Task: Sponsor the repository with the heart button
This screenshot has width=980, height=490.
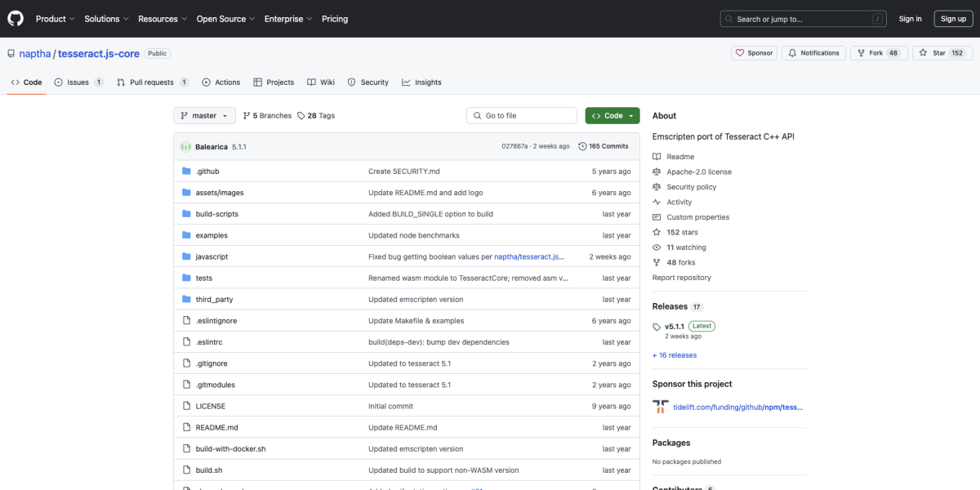Action: 752,52
